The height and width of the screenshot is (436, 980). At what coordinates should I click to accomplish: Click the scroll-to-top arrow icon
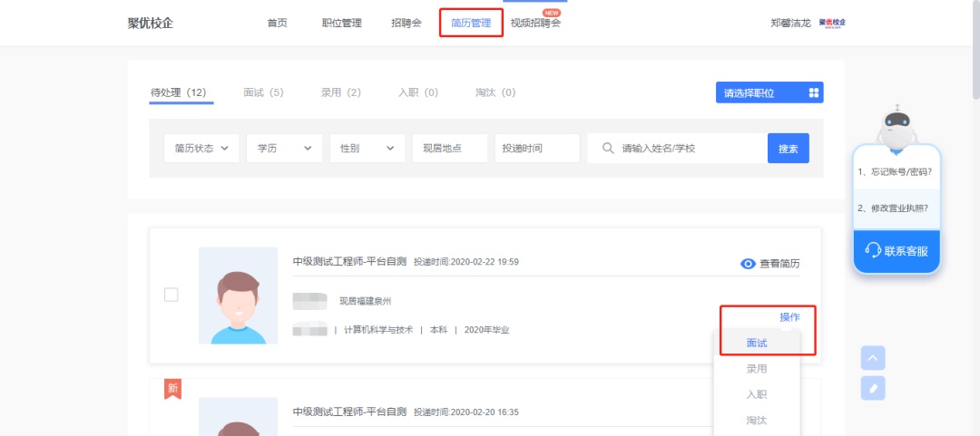click(873, 358)
